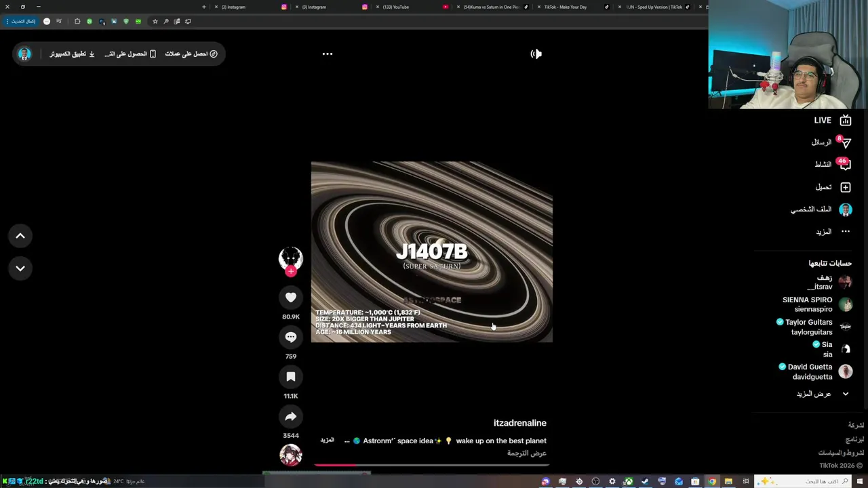Open a new browser tab with plus
The image size is (868, 488).
[x=204, y=7]
